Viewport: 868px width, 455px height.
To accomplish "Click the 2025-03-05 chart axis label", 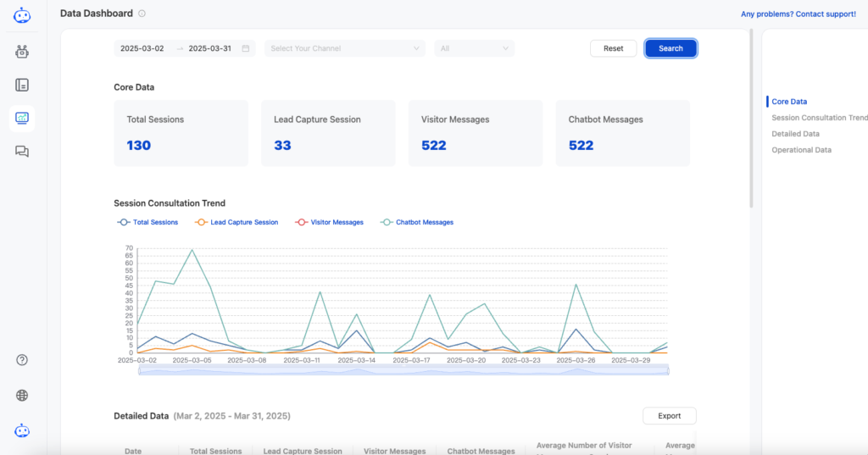I will click(x=192, y=360).
